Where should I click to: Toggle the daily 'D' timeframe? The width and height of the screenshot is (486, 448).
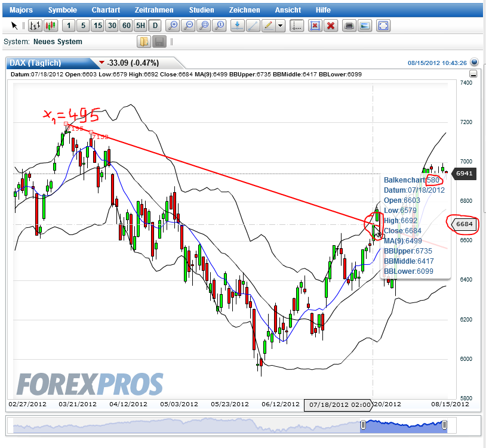154,26
